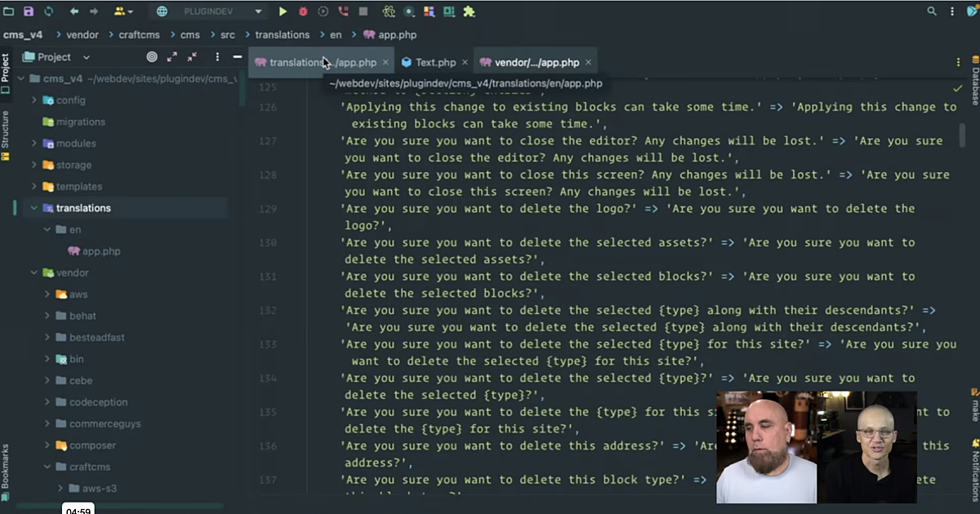Open the Structure tool window
The width and height of the screenshot is (980, 514).
pos(6,129)
